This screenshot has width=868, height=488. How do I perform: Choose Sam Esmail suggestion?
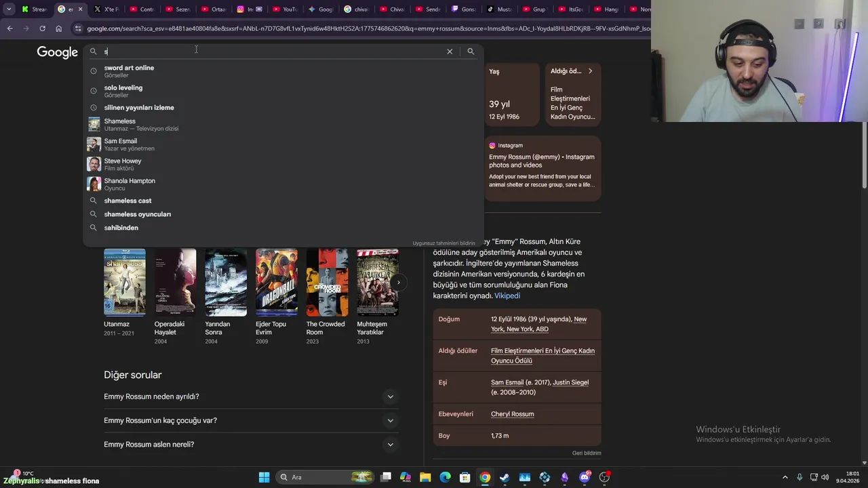coord(283,144)
